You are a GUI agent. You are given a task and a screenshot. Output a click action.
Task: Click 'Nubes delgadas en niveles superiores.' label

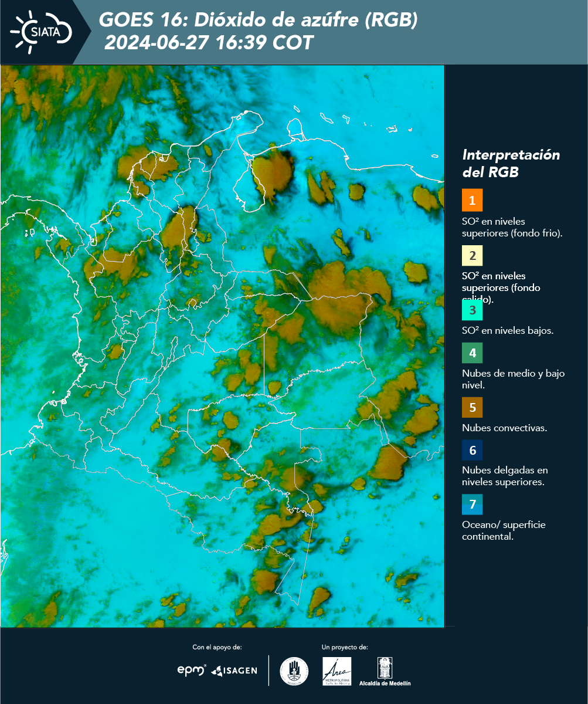point(505,476)
